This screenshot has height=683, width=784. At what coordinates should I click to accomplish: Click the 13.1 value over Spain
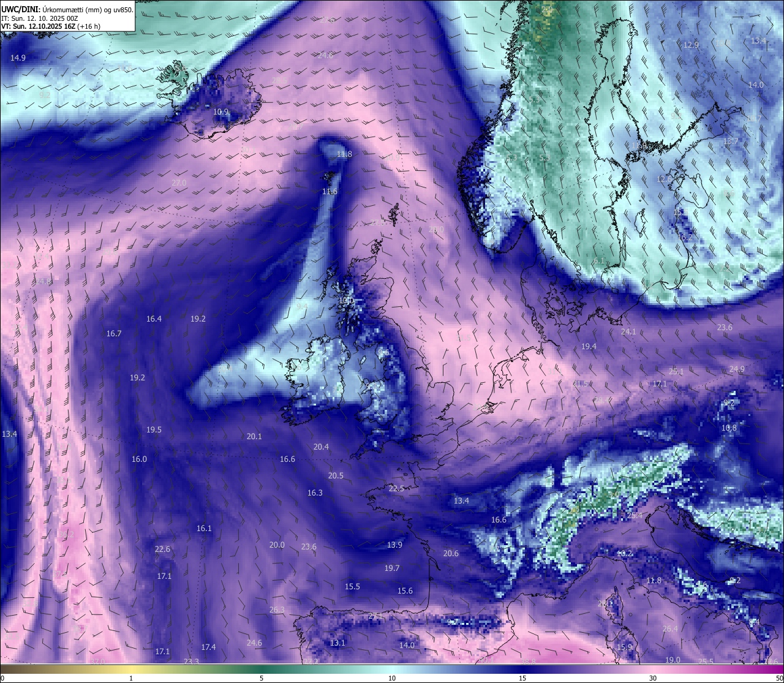(337, 643)
